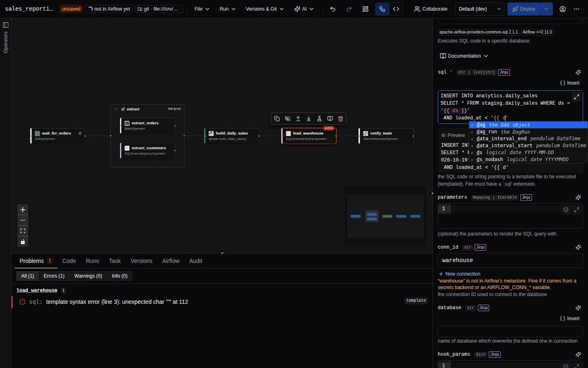Viewport: 588px width, 368px height.
Task: Expand the Documentation section
Action: click(464, 56)
